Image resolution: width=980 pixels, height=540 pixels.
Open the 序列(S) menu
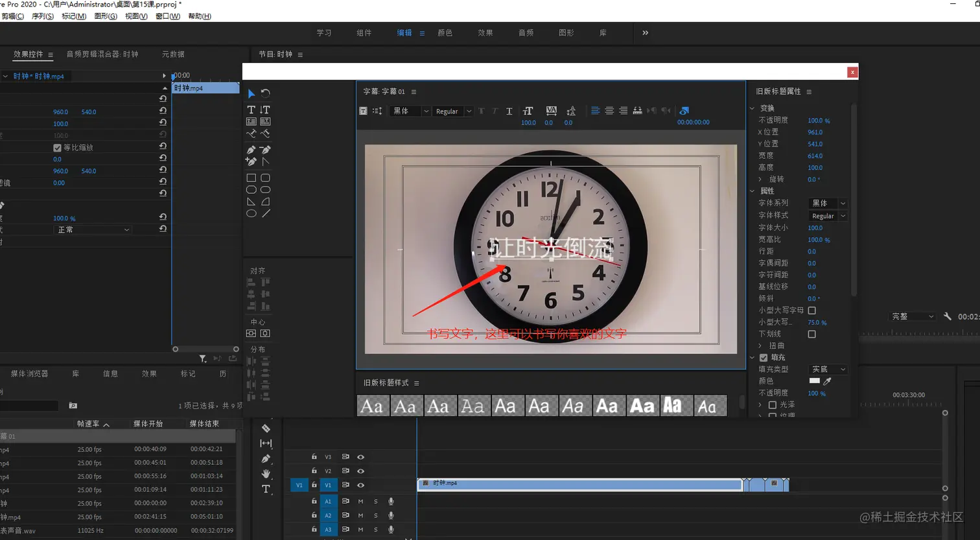pos(43,16)
